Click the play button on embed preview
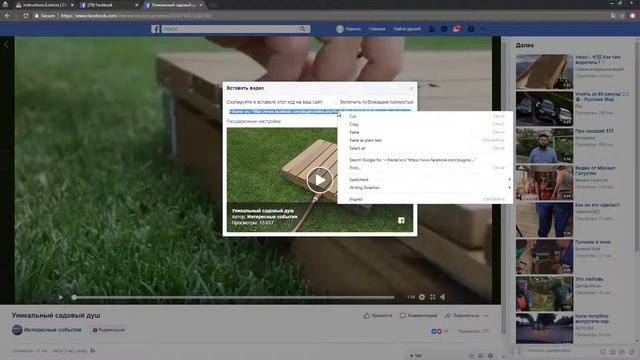Image resolution: width=640 pixels, height=360 pixels. [320, 180]
